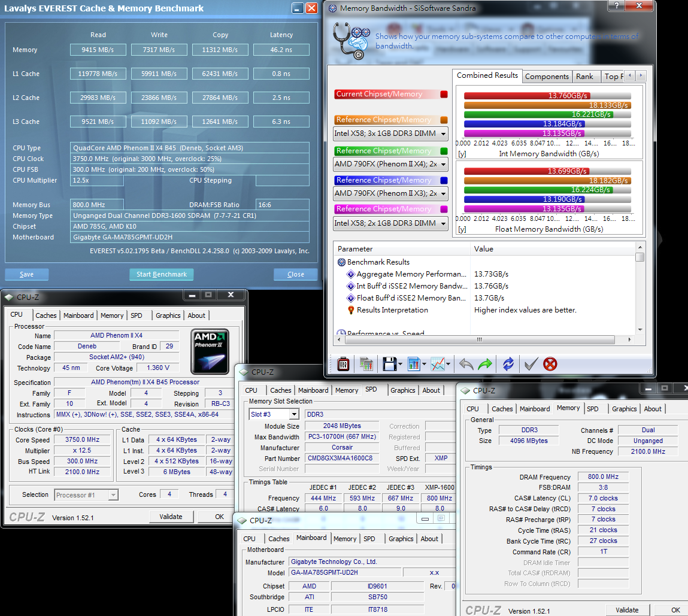
Task: Open Caches tab in the CPU-Z CPU window
Action: pos(46,315)
